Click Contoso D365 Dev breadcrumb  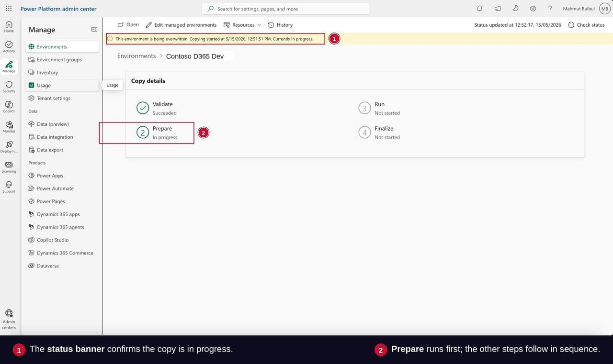coord(195,56)
